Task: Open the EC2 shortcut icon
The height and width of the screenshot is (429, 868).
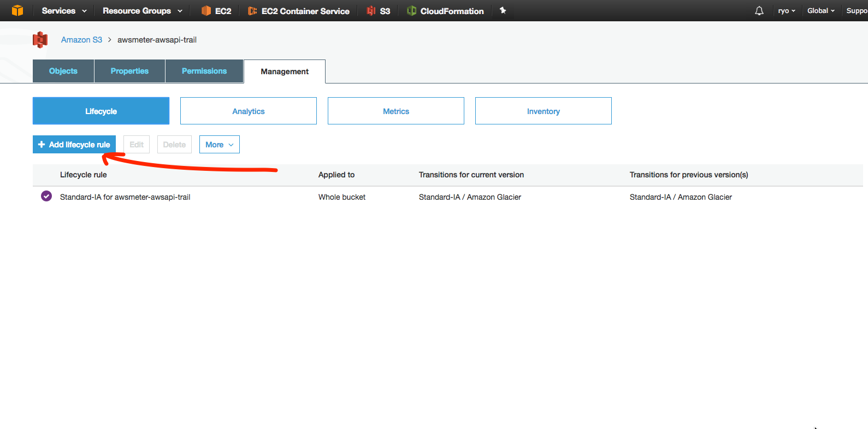Action: [206, 10]
